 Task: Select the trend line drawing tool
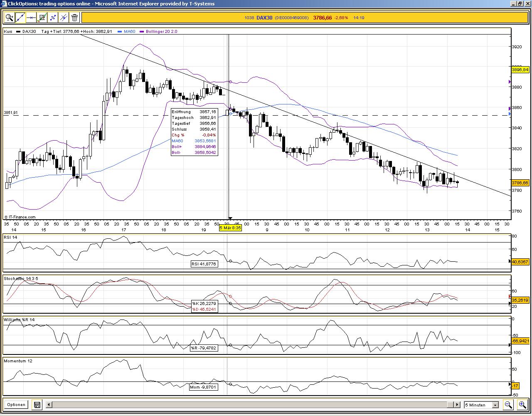click(20, 17)
